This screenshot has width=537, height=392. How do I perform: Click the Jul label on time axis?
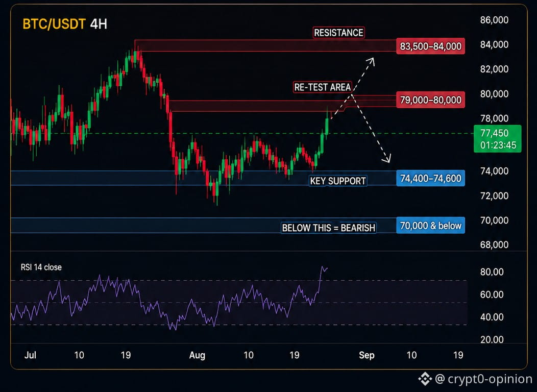pyautogui.click(x=30, y=355)
